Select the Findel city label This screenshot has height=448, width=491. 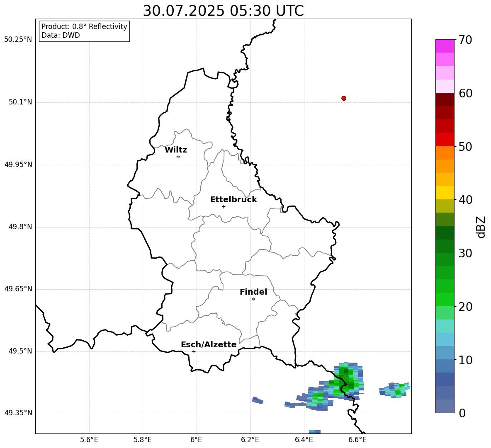pos(253,292)
